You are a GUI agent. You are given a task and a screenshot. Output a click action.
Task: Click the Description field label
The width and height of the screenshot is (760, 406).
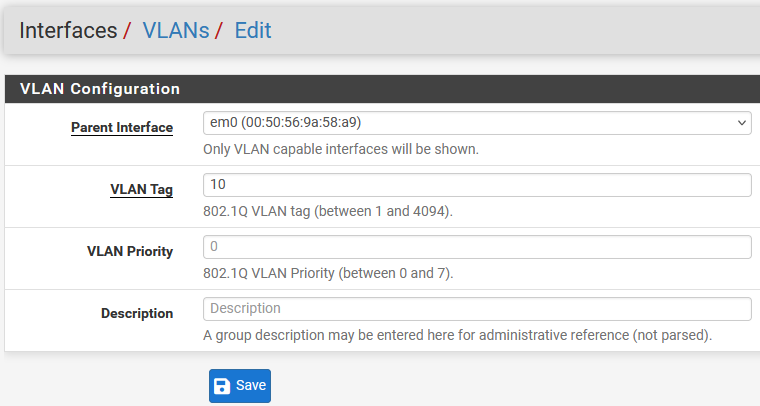137,313
